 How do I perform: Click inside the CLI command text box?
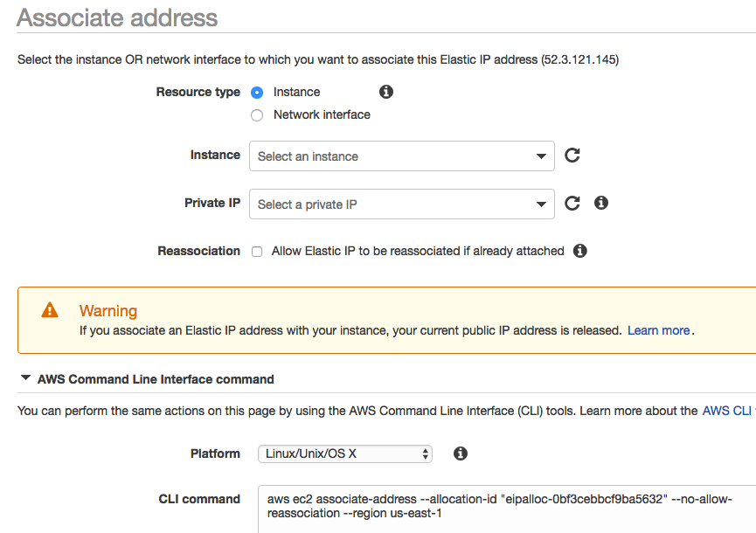(x=507, y=508)
